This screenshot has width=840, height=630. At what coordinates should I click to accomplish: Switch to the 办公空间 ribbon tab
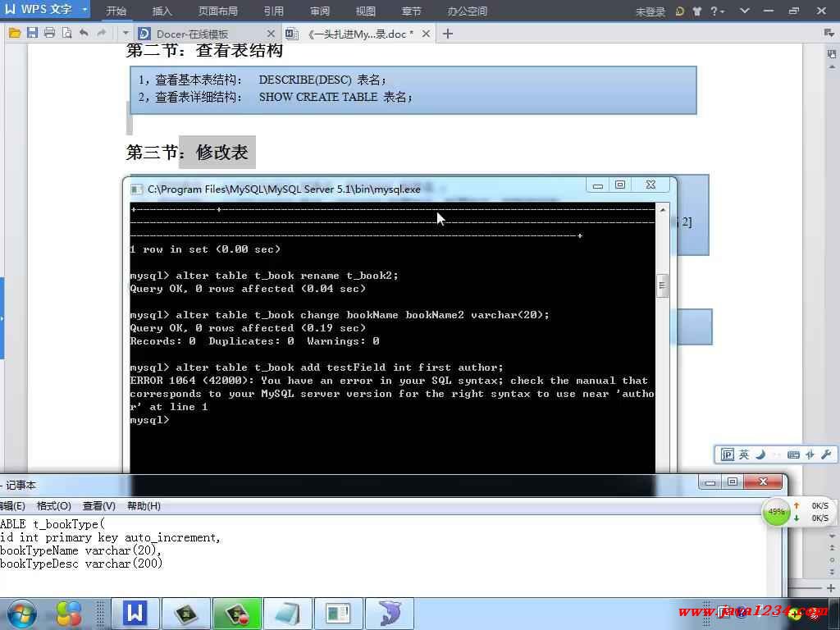[467, 11]
